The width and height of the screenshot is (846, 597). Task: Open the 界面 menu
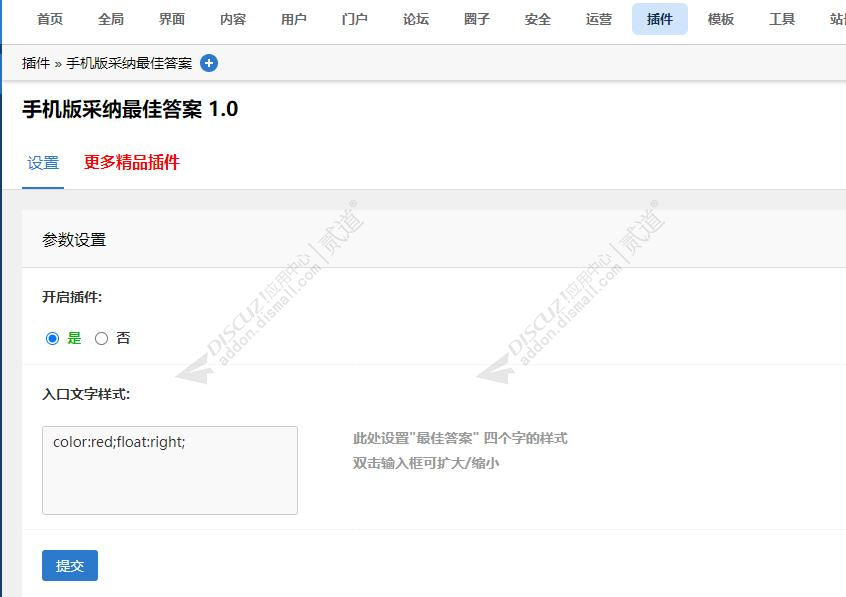click(x=172, y=19)
